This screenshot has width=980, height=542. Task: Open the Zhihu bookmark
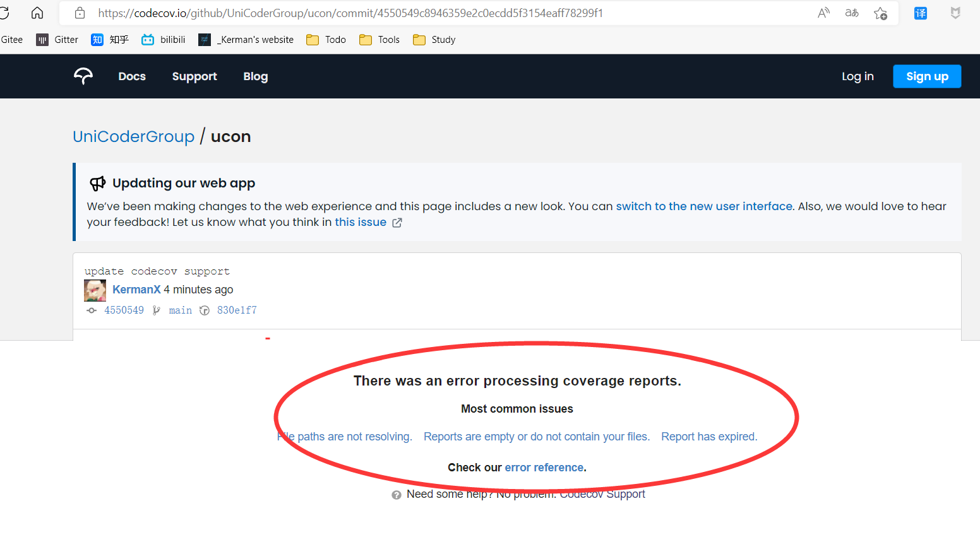pyautogui.click(x=109, y=39)
